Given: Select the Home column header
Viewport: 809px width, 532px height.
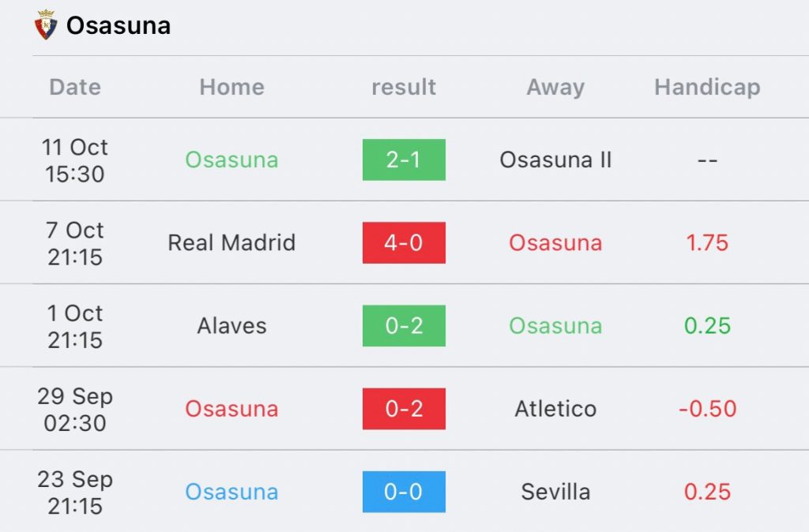Looking at the screenshot, I should (x=231, y=87).
